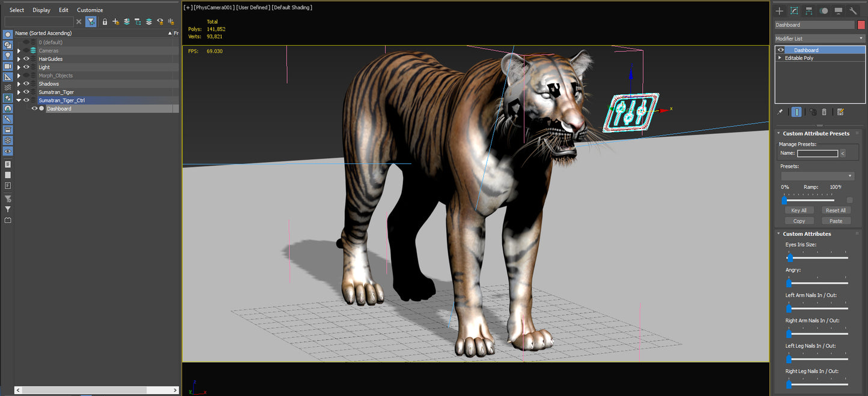Open the Modifier List dropdown
Screen dimensions: 868x396
click(862, 38)
